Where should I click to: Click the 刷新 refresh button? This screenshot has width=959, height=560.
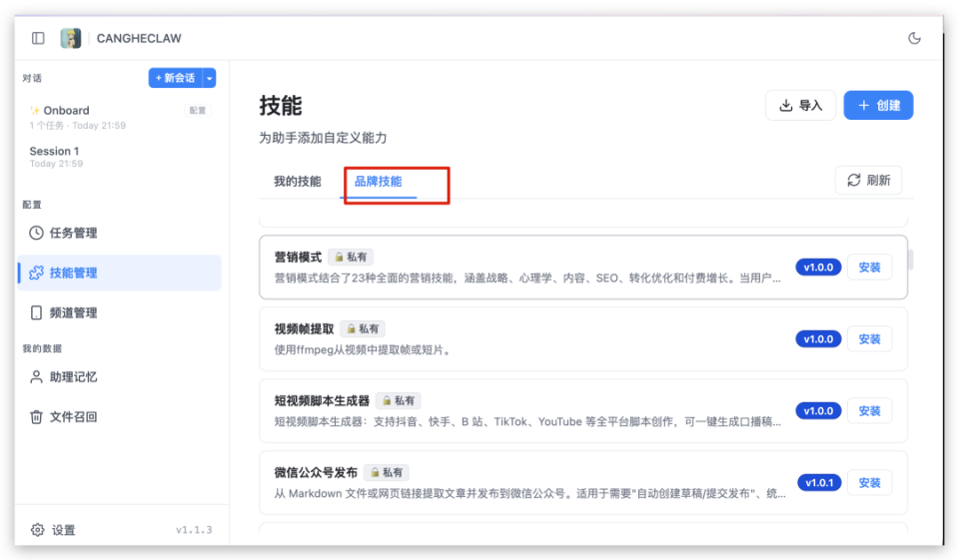(868, 181)
